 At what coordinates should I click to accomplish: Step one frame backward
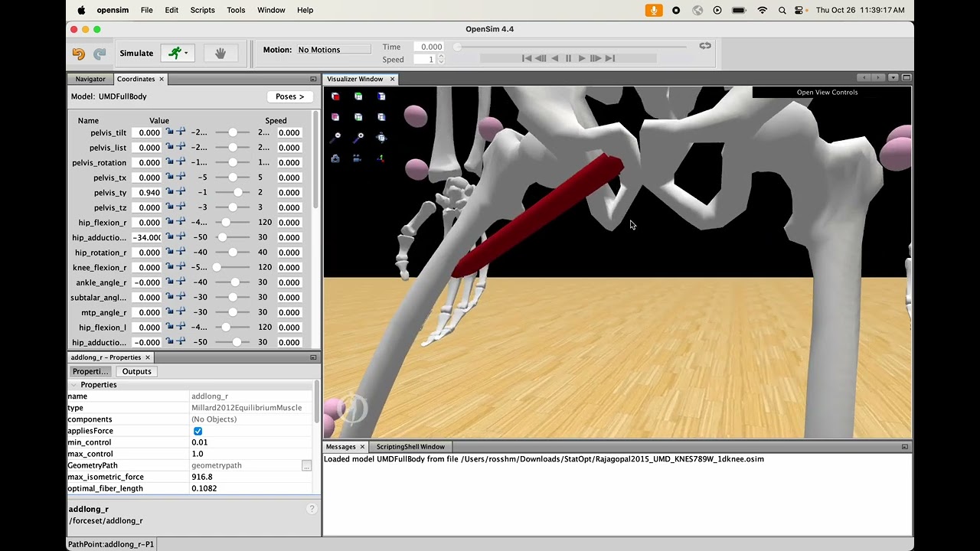tap(541, 58)
